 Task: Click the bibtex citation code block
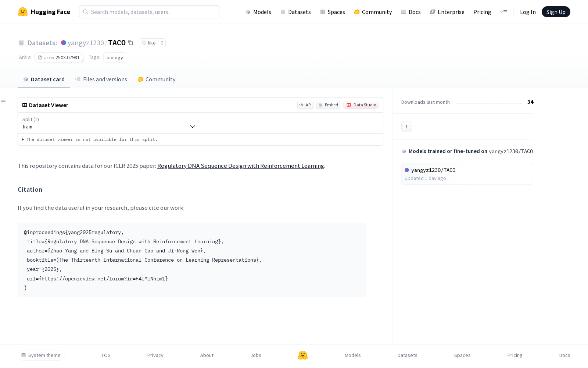click(191, 260)
